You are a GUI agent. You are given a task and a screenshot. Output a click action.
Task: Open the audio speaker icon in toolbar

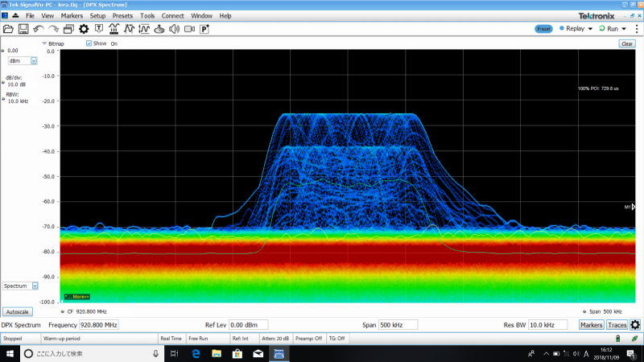tap(174, 29)
